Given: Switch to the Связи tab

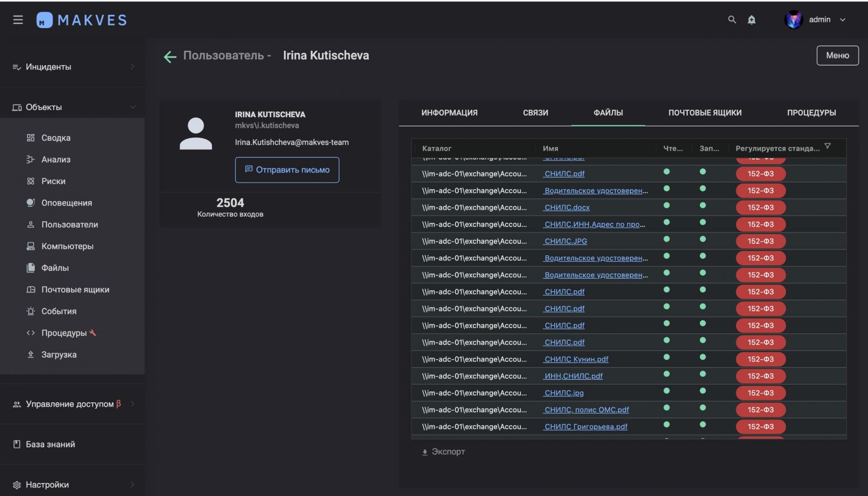Looking at the screenshot, I should point(535,113).
